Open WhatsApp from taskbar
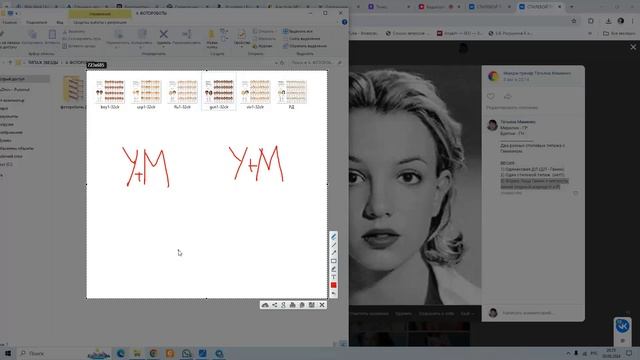 pos(186,353)
